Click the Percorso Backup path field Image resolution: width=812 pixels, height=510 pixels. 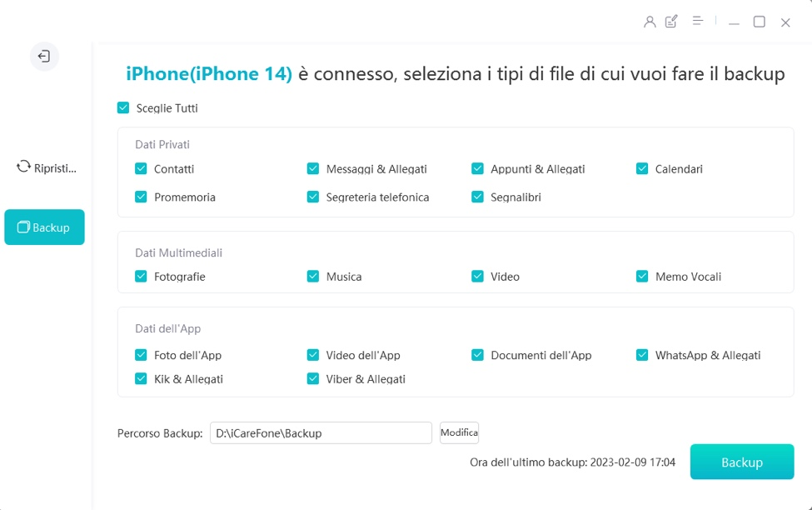pyautogui.click(x=321, y=433)
